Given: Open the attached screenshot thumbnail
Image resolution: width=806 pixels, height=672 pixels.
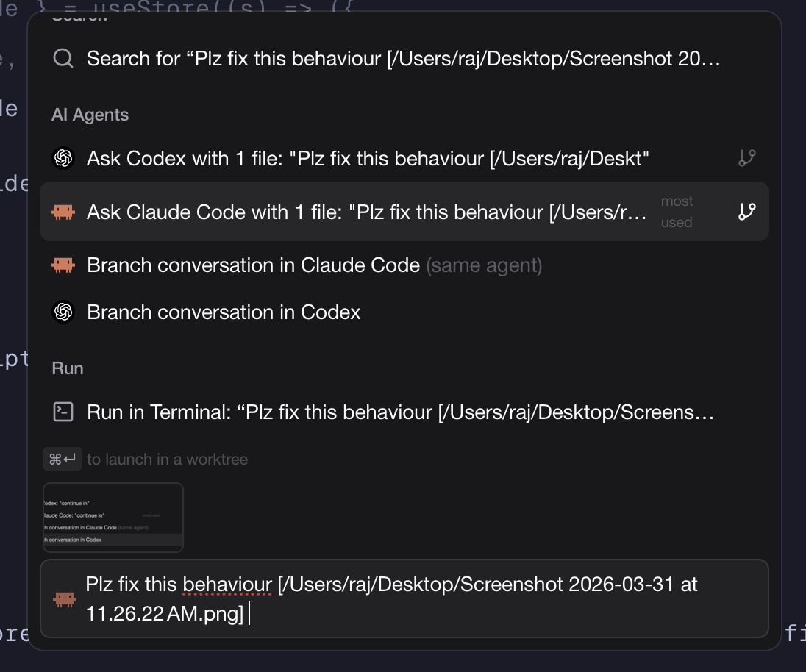Looking at the screenshot, I should (113, 518).
